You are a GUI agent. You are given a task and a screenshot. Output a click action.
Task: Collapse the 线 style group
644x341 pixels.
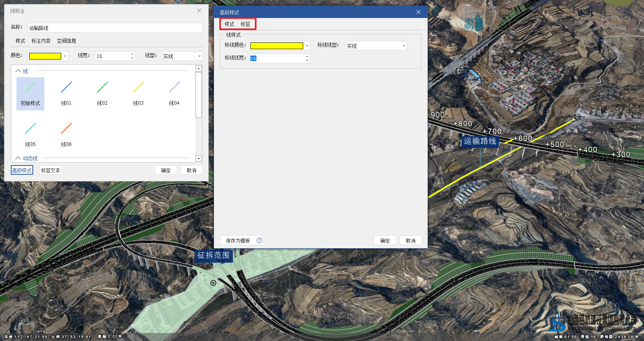(x=18, y=71)
